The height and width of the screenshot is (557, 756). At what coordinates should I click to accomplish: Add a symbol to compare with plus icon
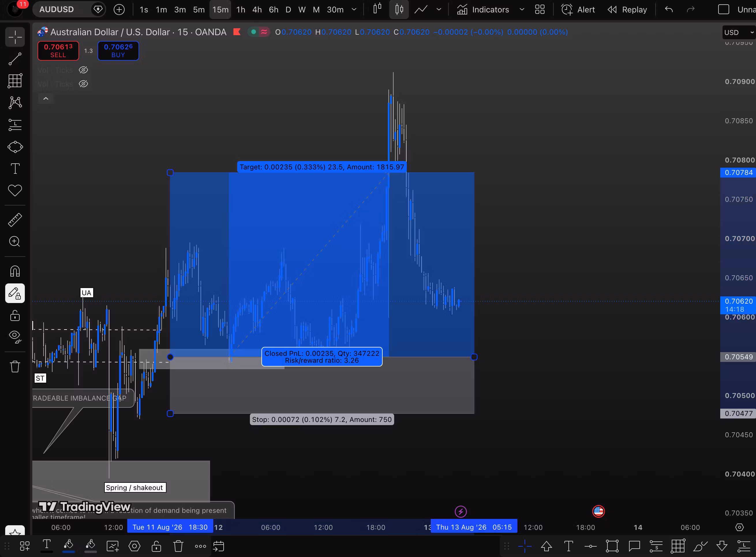tap(119, 10)
